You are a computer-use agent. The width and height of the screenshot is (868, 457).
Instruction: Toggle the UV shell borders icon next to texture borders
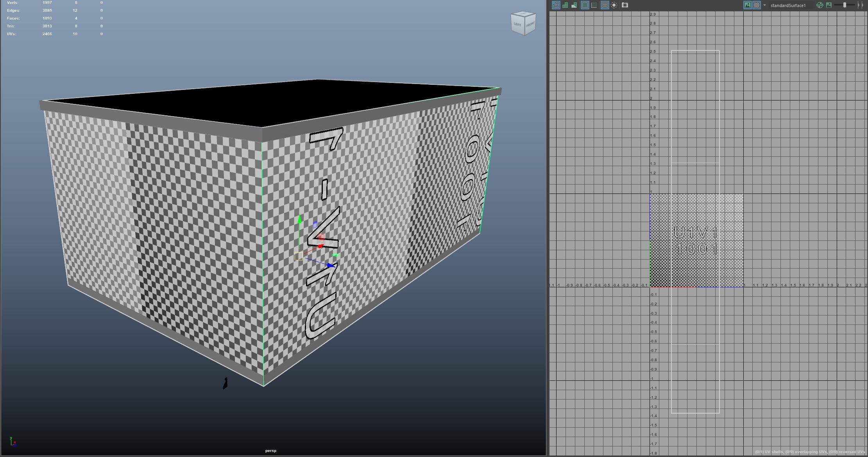[x=594, y=5]
